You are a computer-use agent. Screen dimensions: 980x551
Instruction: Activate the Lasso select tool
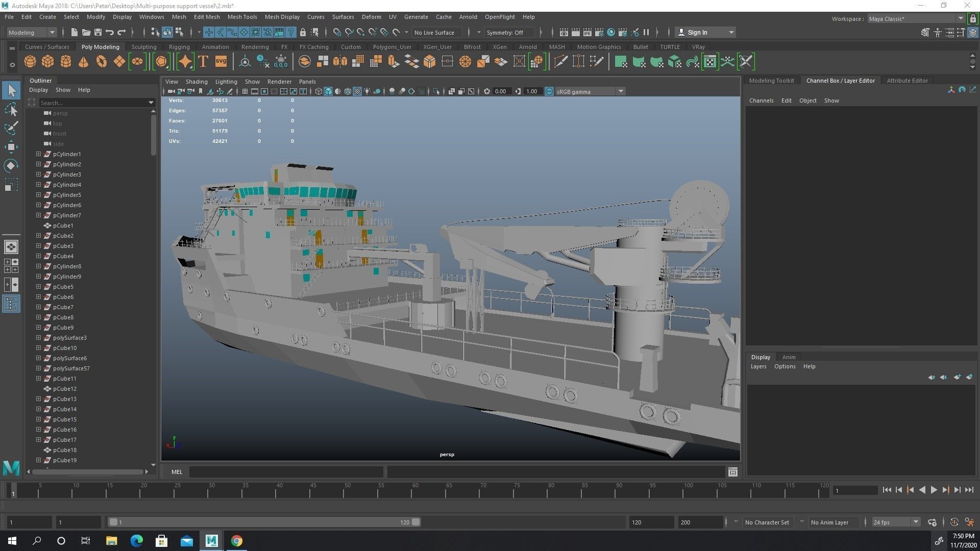coord(11,110)
